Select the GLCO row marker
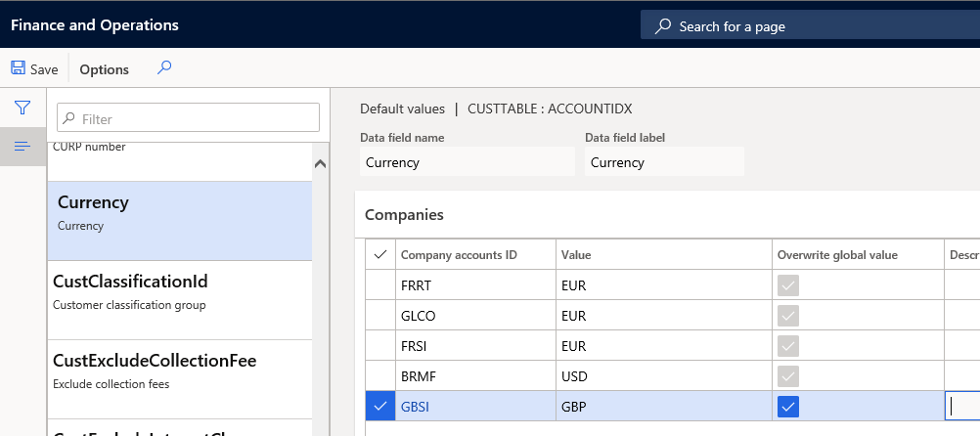 [x=380, y=316]
